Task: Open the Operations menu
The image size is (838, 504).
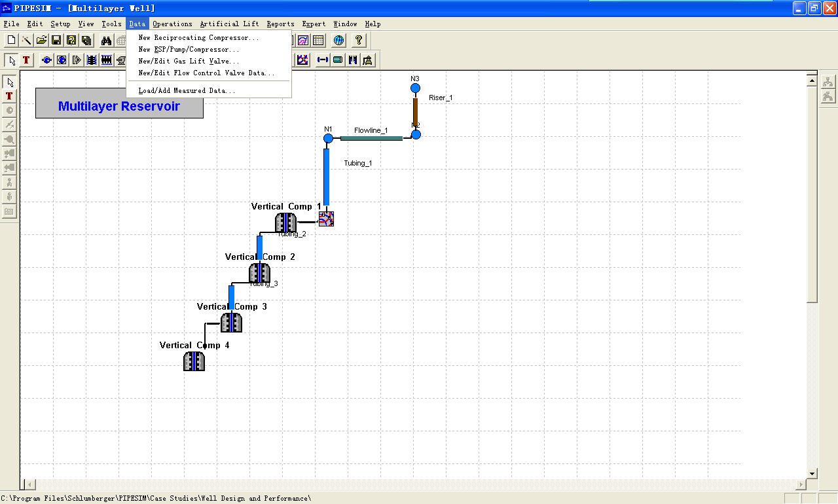Action: (172, 24)
